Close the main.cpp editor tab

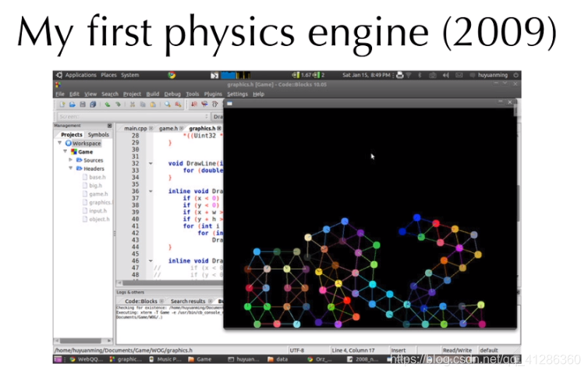pos(151,128)
